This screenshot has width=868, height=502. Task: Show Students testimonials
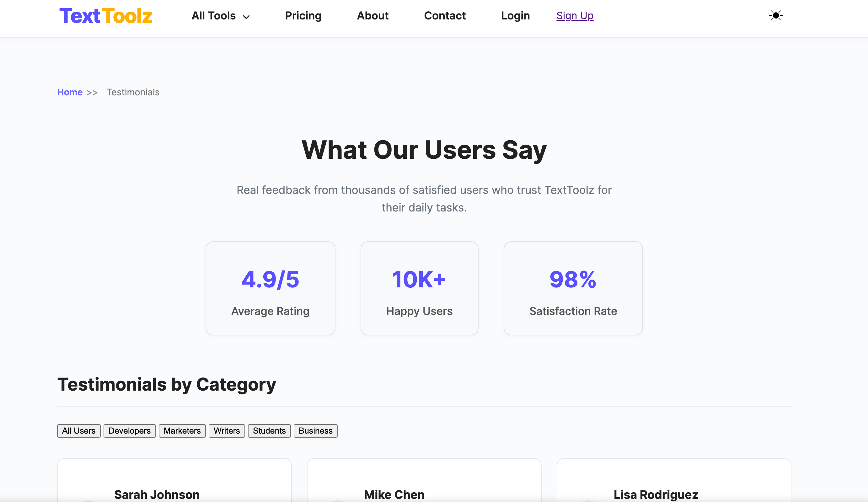[x=269, y=431]
